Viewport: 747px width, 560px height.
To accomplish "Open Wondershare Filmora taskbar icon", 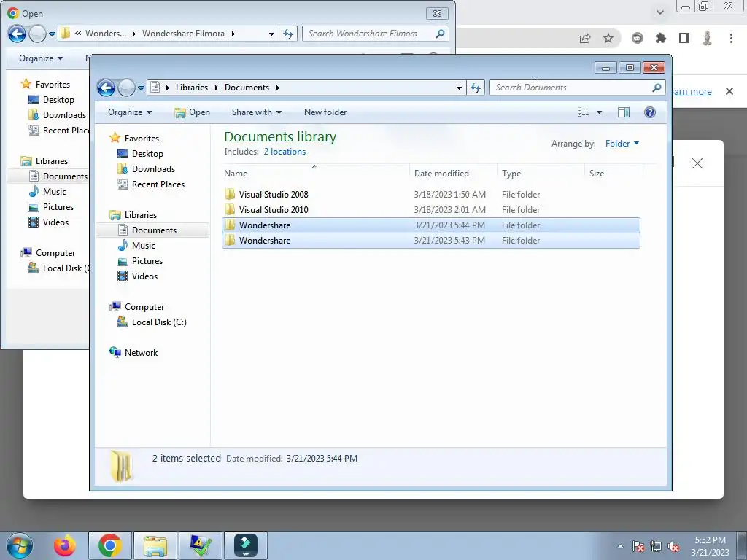I will point(246,545).
